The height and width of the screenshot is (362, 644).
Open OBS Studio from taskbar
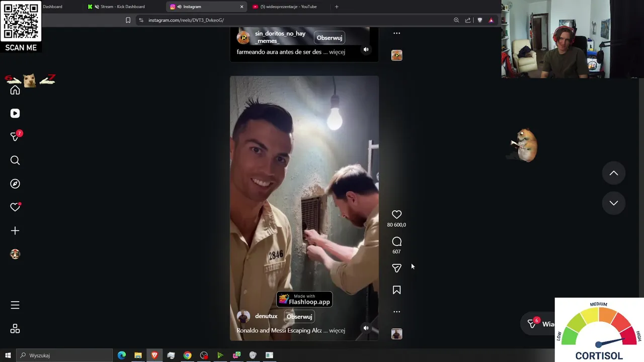point(204,355)
